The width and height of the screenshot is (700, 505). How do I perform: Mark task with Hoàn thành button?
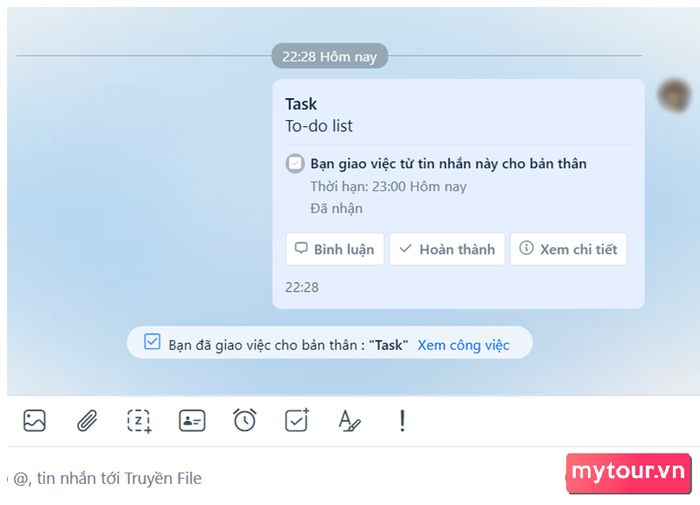point(447,249)
